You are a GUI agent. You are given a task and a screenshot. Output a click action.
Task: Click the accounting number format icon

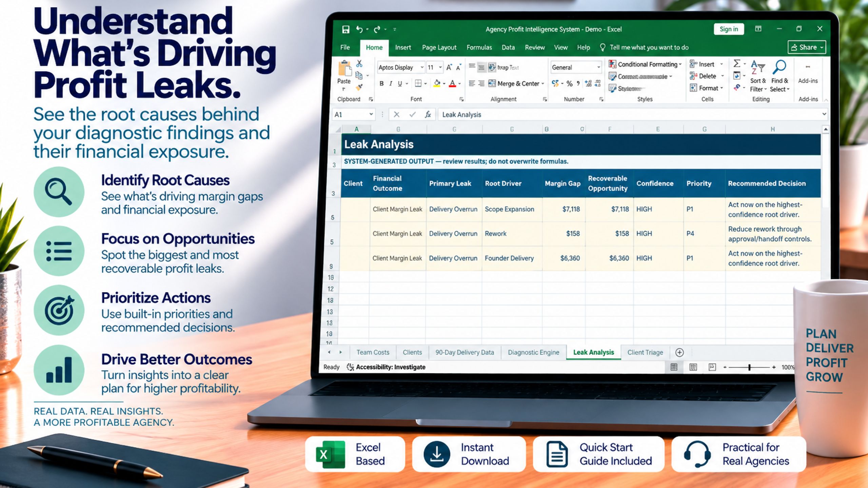coord(555,83)
